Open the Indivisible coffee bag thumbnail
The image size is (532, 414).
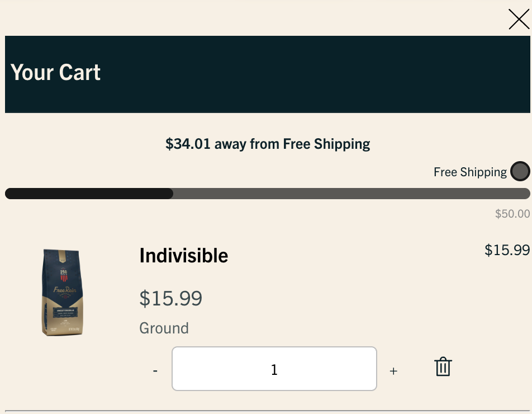[x=63, y=293]
